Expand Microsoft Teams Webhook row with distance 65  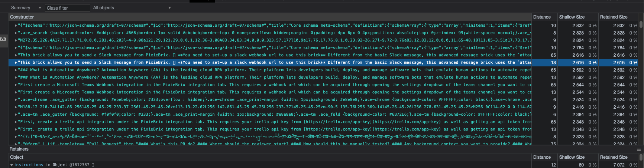16,85
